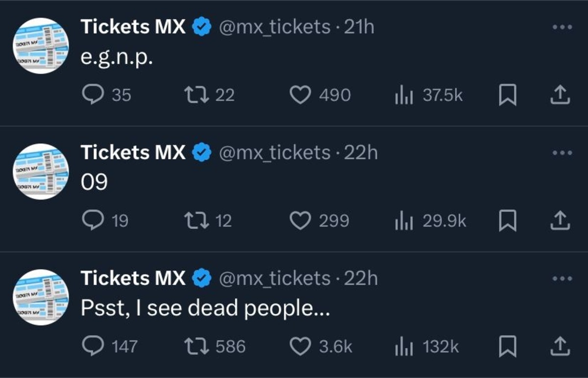Open more options on the "e.g.n.p." tweet

click(x=562, y=27)
